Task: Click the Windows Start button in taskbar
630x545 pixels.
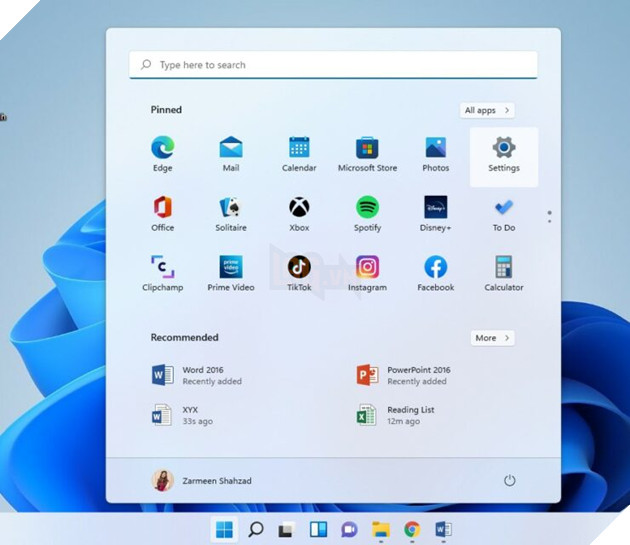Action: click(224, 529)
